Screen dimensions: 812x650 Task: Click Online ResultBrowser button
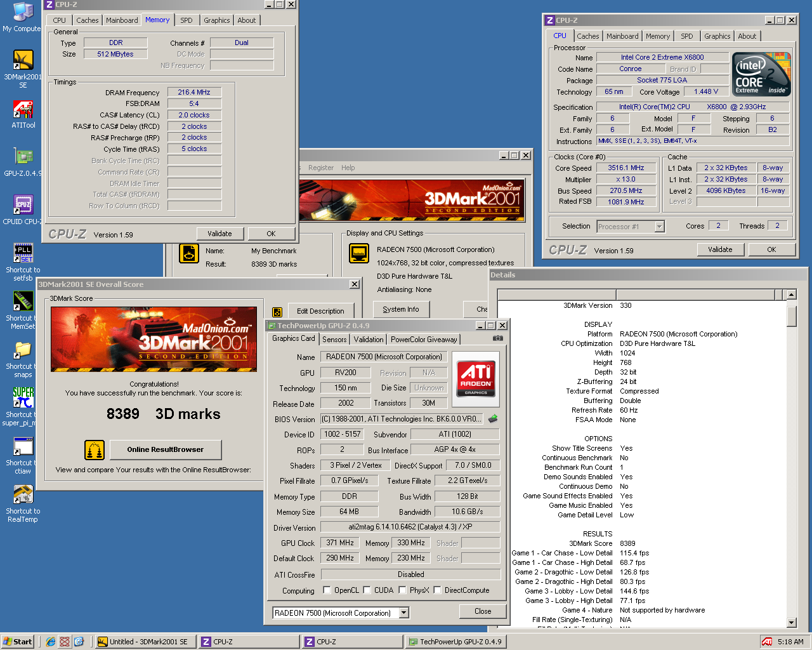pyautogui.click(x=166, y=449)
